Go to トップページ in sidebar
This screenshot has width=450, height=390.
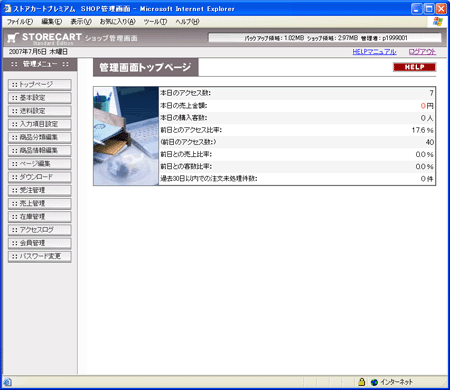[x=40, y=85]
